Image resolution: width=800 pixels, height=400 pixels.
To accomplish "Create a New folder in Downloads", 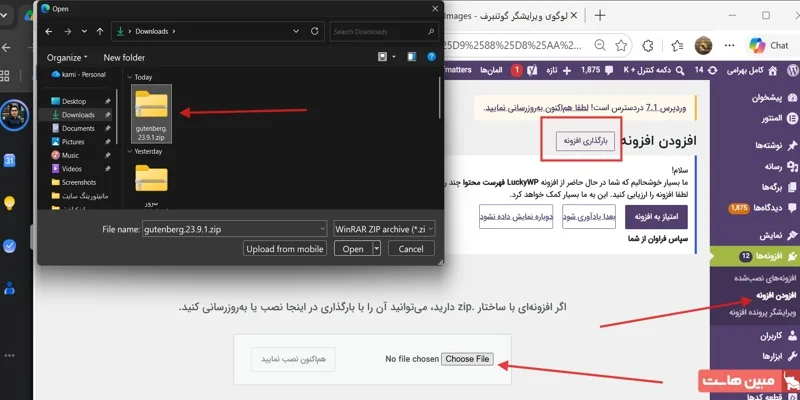I will click(x=124, y=58).
